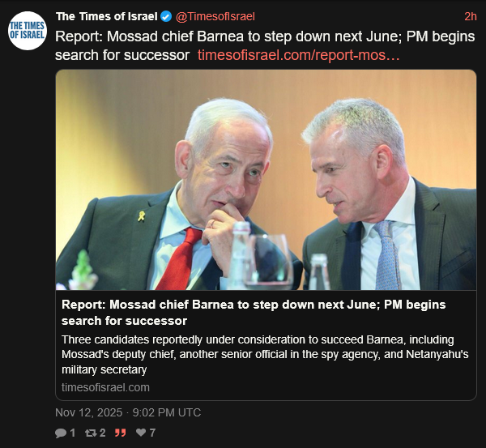Click the 2h relative timestamp
This screenshot has height=448, width=486.
click(x=470, y=17)
